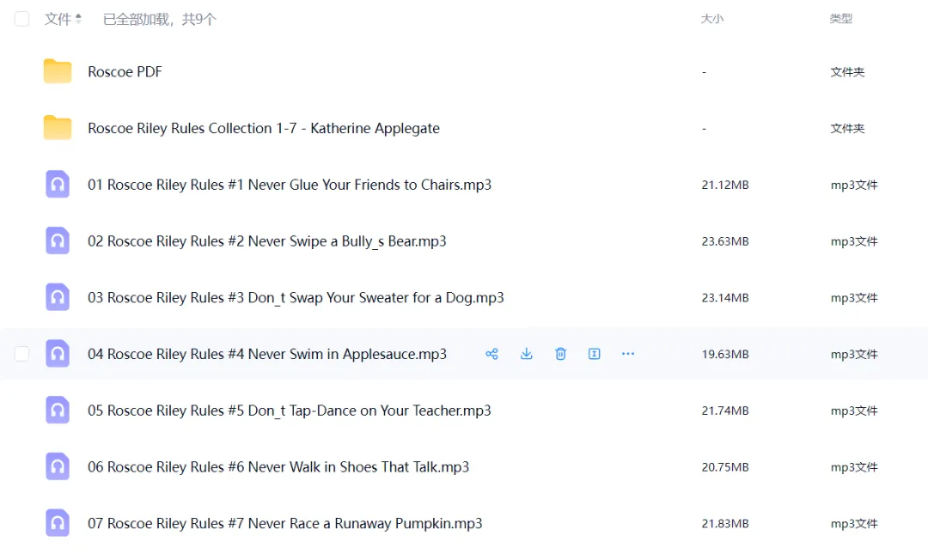Image resolution: width=928 pixels, height=560 pixels.
Task: Rename the 04 Never Swim in Applesauce file
Action: tap(595, 354)
